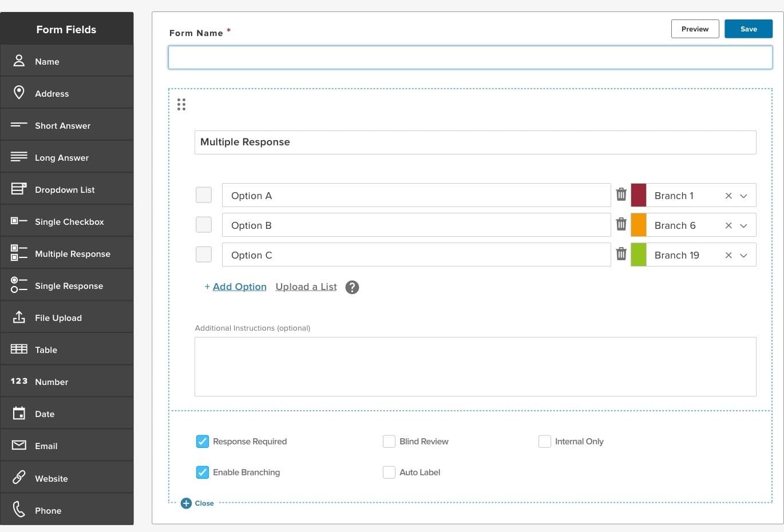Screen dimensions: 784x532
Task: Click the orange Branch 6 color swatch
Action: coord(639,225)
